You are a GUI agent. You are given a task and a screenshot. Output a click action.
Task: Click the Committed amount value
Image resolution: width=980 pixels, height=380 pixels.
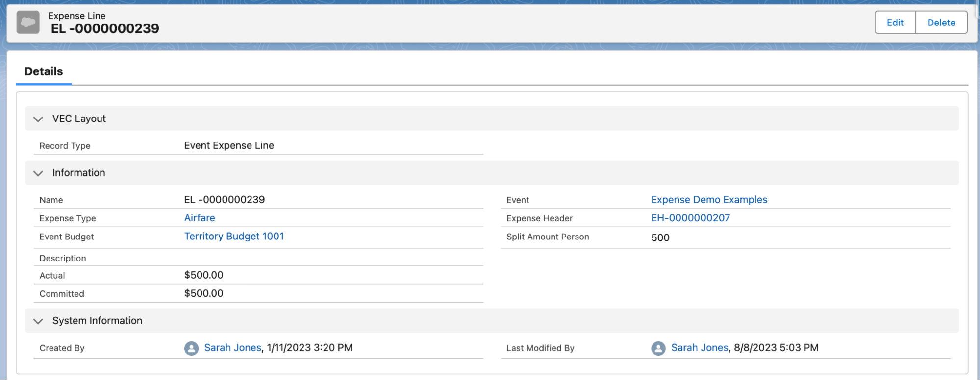coord(203,293)
